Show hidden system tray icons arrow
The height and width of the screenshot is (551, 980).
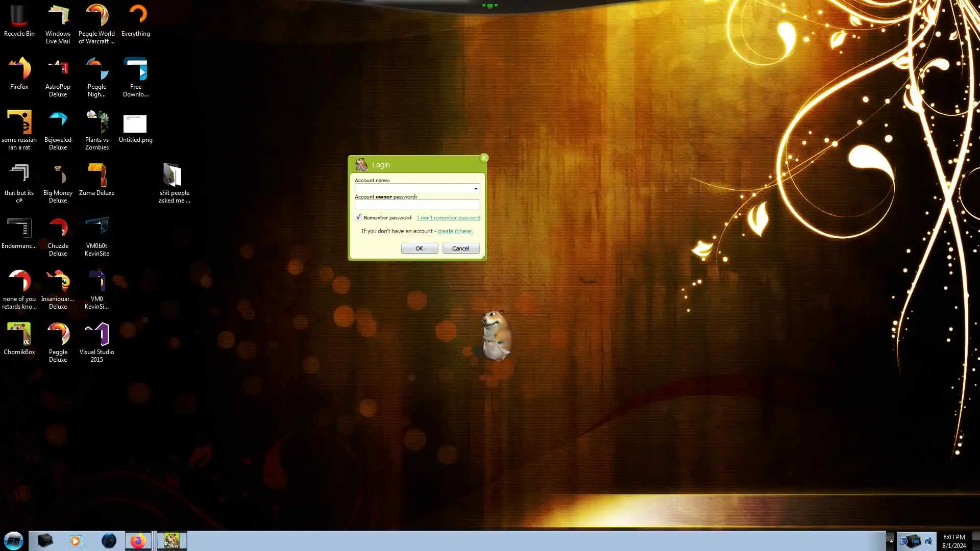891,541
